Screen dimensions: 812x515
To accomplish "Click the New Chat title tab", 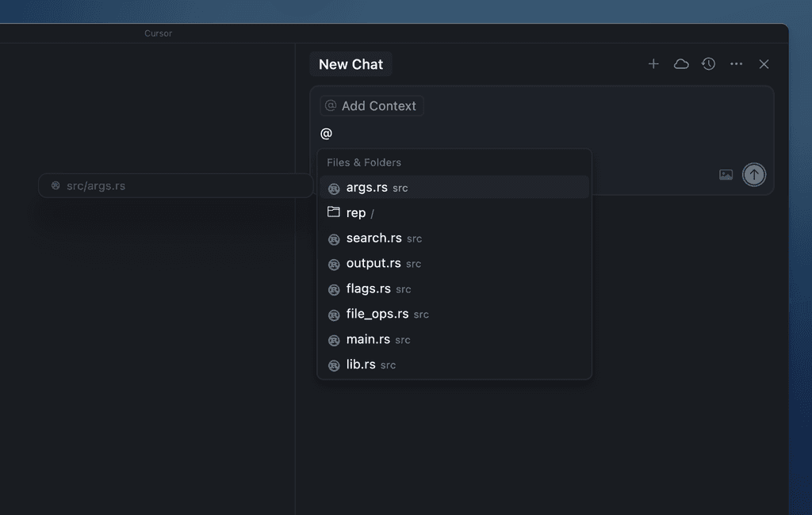I will coord(350,63).
